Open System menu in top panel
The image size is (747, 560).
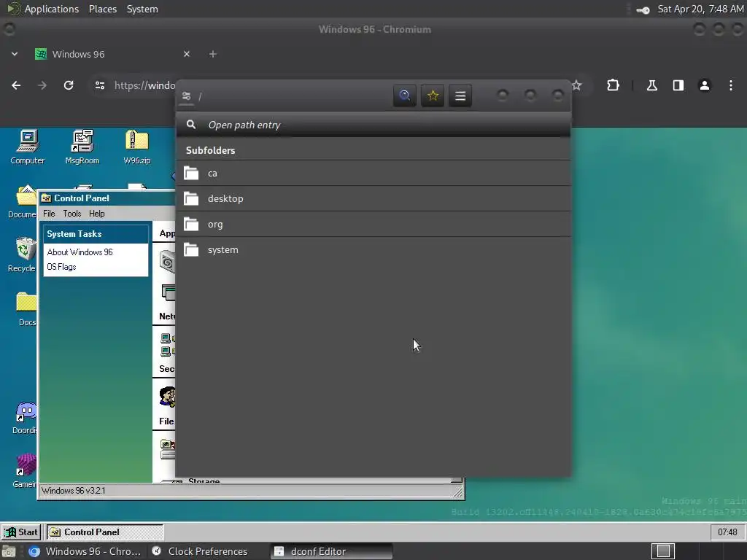coord(142,9)
